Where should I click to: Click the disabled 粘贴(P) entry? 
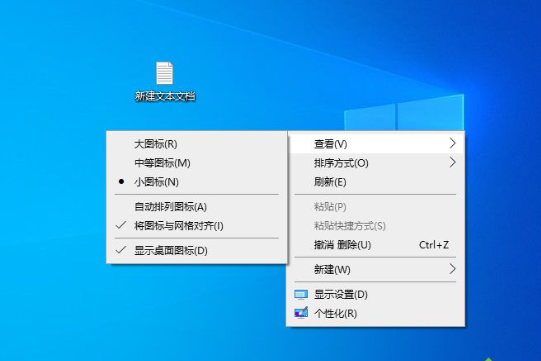click(x=375, y=207)
